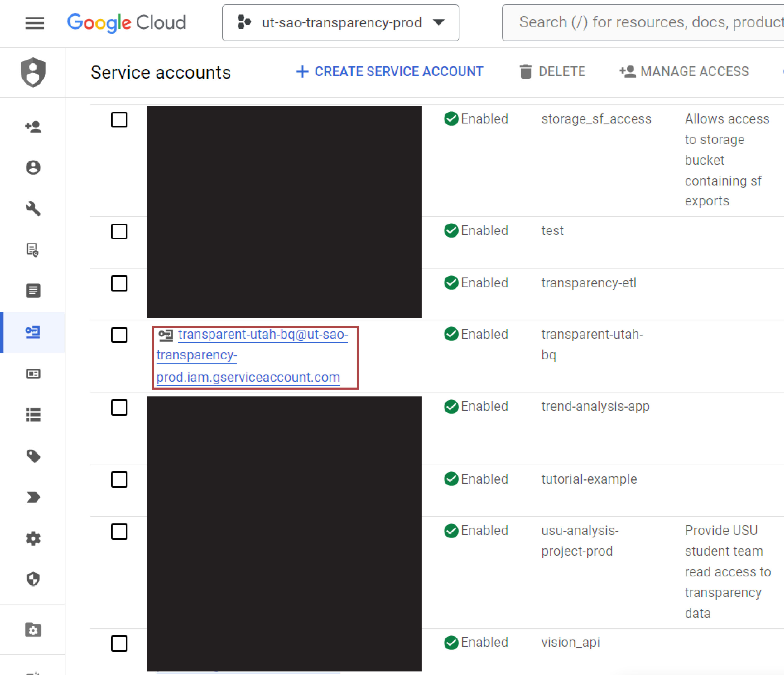
Task: Click the DELETE action
Action: (553, 72)
